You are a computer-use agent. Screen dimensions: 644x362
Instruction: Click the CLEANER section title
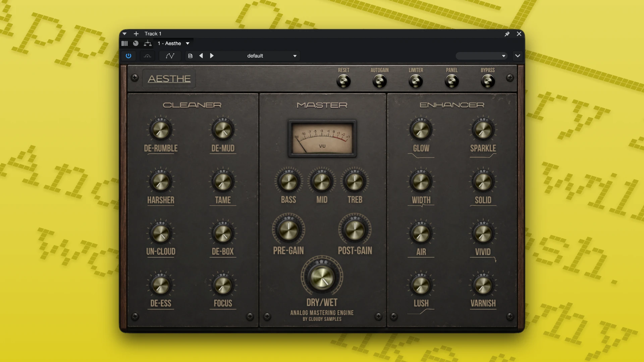[192, 105]
